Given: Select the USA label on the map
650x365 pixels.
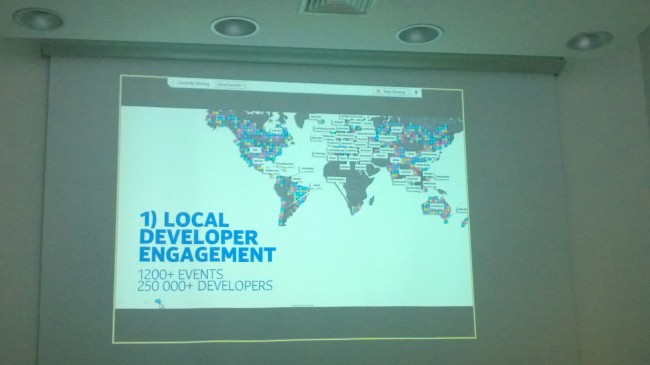Looking at the screenshot, I should coord(255,149).
